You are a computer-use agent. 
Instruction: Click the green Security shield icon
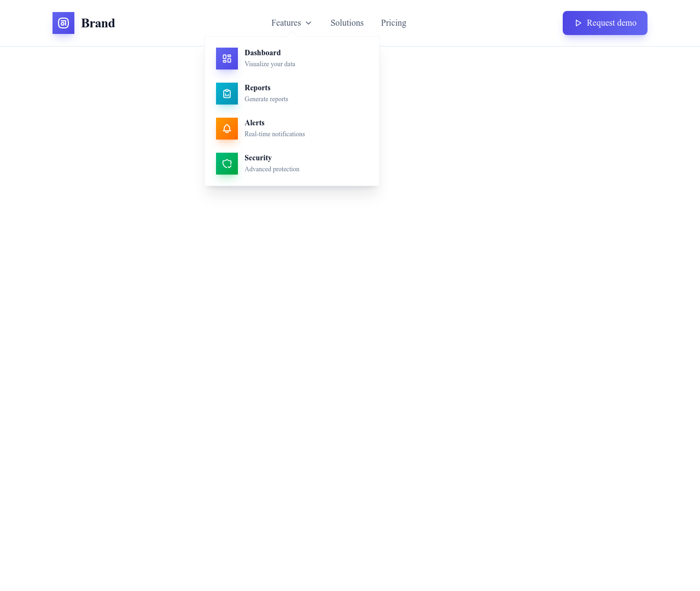(227, 164)
